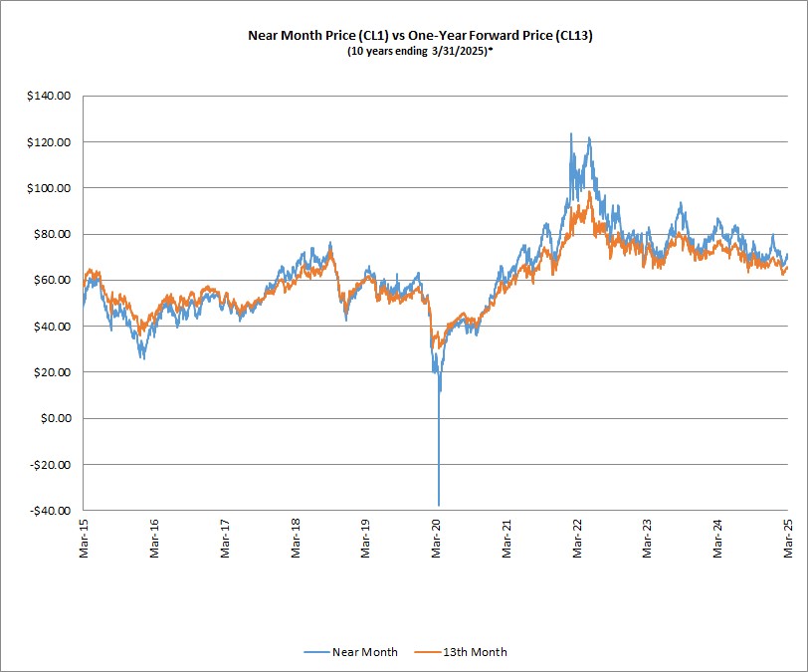Image resolution: width=808 pixels, height=672 pixels.
Task: Click the 13th Month legend entry
Action: tap(461, 652)
